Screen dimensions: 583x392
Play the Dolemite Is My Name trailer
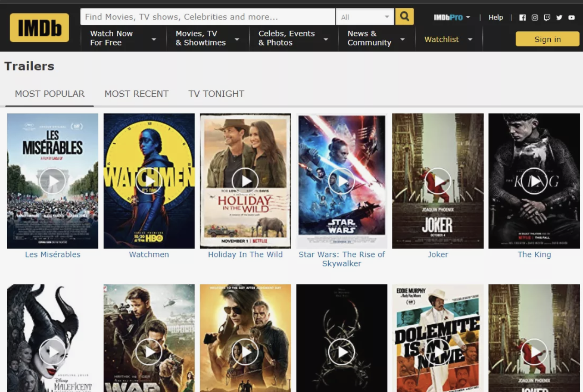click(x=438, y=352)
